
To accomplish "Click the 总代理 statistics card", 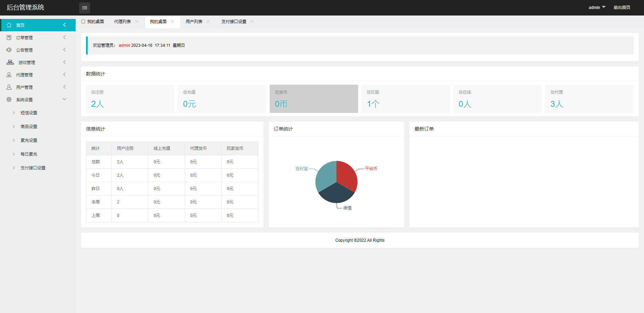I will [x=589, y=99].
